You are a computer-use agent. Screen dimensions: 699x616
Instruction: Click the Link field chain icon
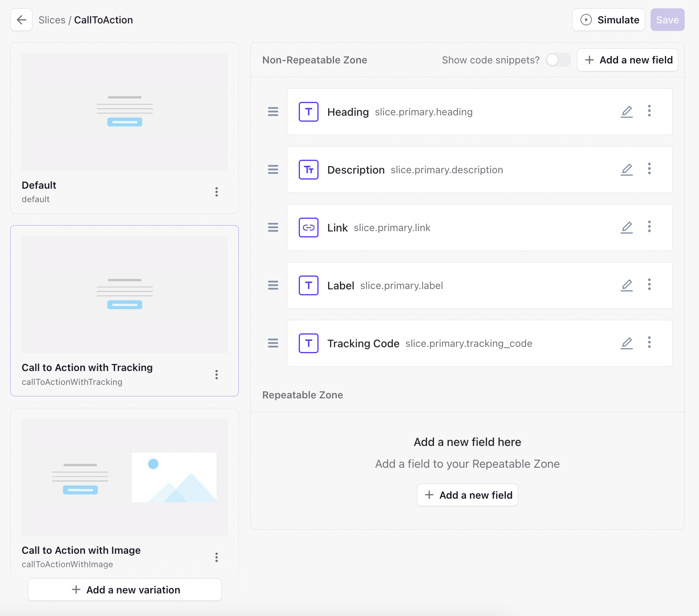pyautogui.click(x=308, y=228)
